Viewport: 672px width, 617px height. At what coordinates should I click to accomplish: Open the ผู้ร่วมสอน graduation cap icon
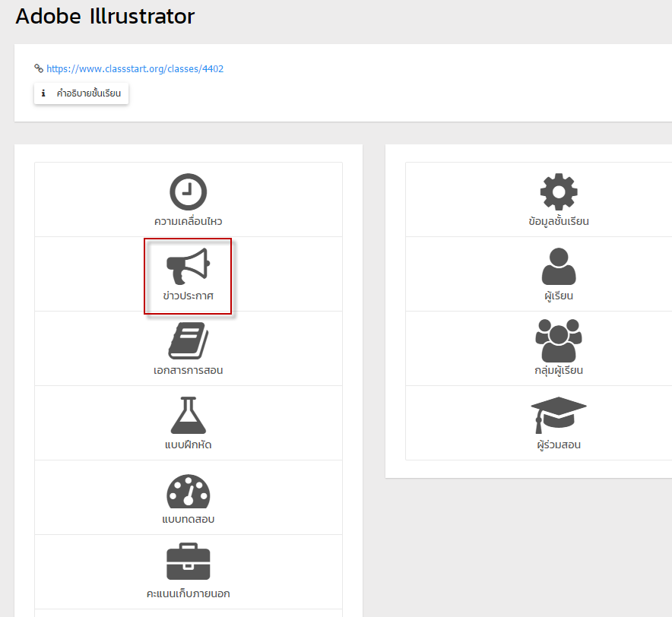pyautogui.click(x=559, y=415)
